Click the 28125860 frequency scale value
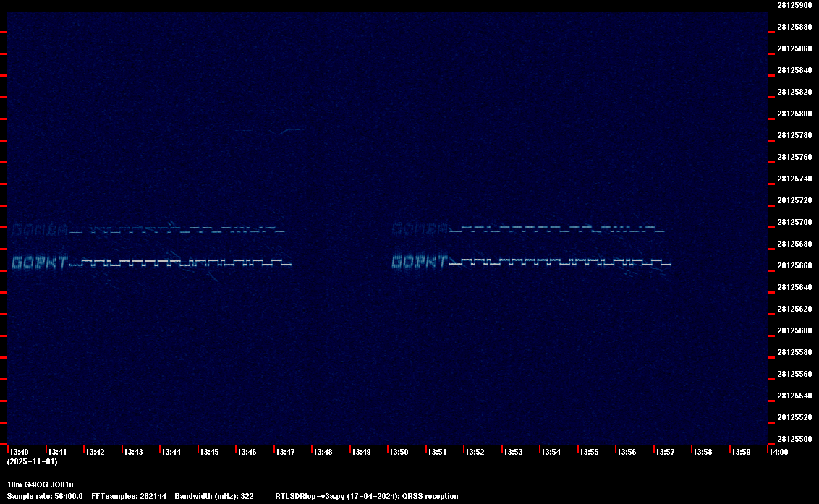The height and width of the screenshot is (504, 819). (x=795, y=48)
